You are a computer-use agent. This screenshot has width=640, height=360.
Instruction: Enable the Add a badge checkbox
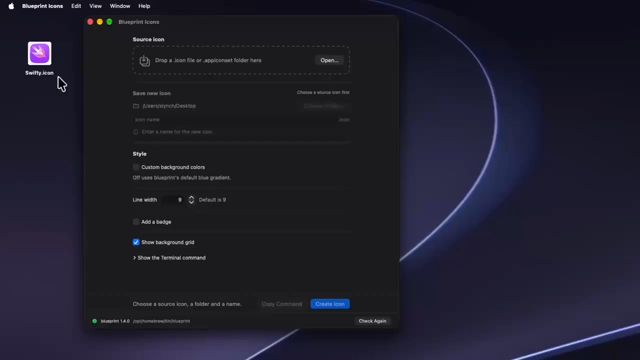pyautogui.click(x=136, y=222)
